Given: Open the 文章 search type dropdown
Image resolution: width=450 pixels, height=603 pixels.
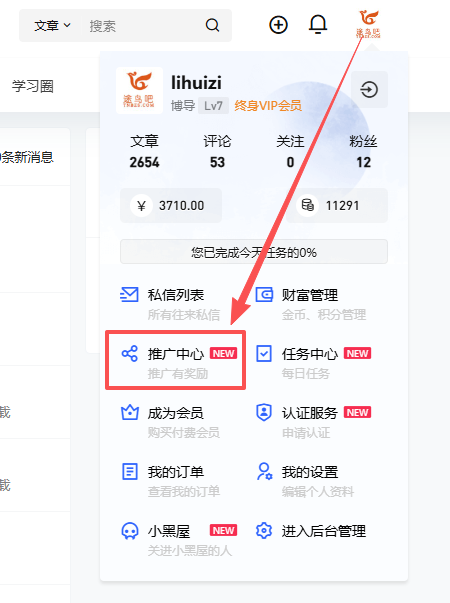Looking at the screenshot, I should click(52, 26).
